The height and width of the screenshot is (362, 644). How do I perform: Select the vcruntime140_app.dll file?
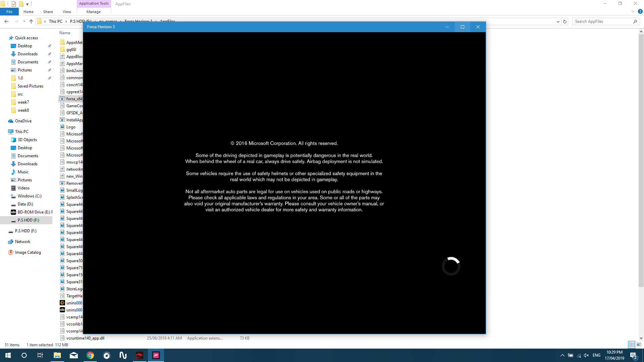[86, 338]
